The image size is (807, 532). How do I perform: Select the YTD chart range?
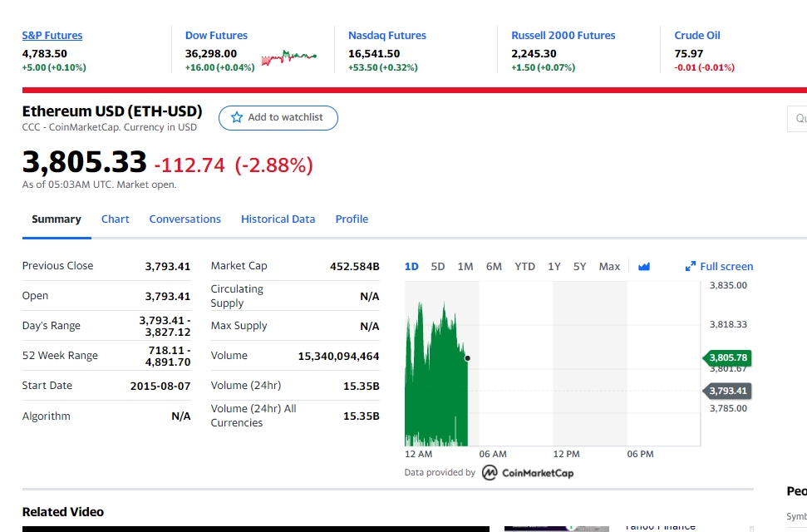(525, 266)
